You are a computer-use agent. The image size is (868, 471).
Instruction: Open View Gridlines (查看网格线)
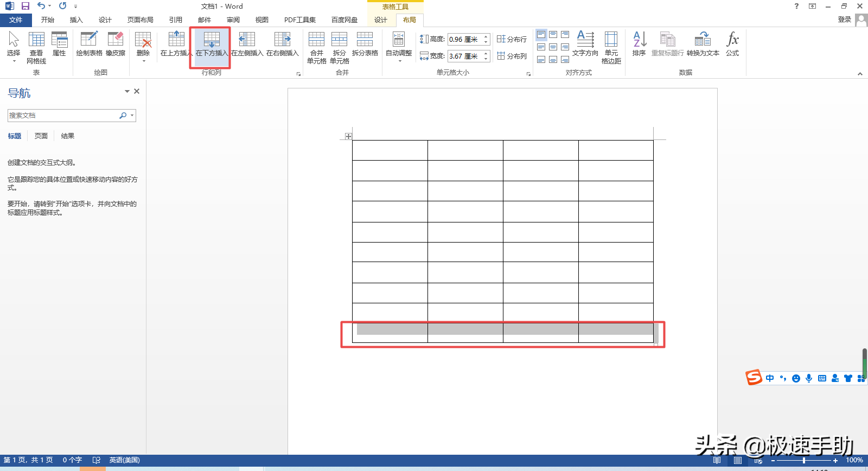36,48
